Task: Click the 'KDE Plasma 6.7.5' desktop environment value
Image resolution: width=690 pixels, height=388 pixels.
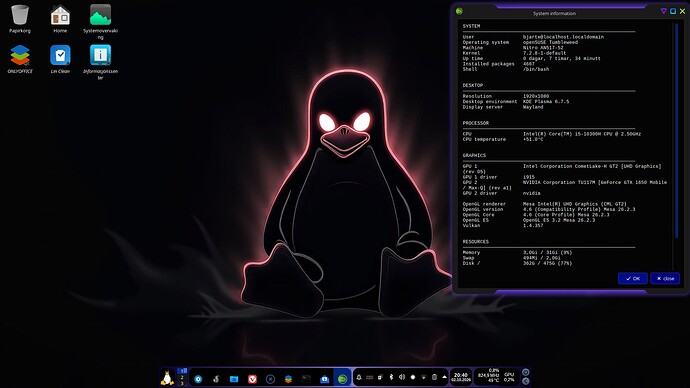Action: click(x=546, y=102)
